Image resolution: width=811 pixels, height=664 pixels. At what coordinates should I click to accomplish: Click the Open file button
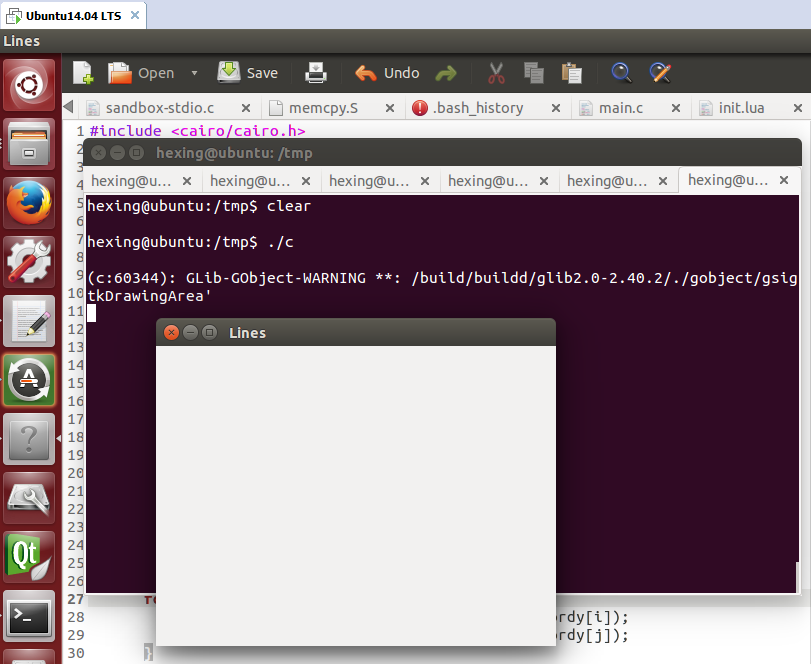point(141,73)
